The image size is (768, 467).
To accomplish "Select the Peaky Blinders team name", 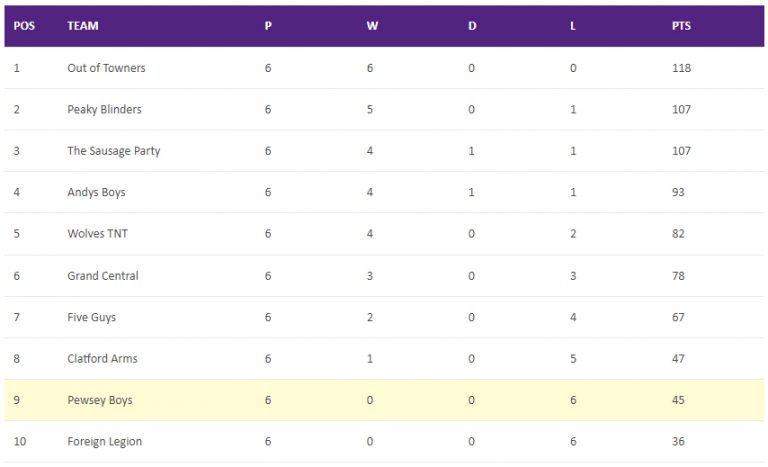I will click(104, 109).
